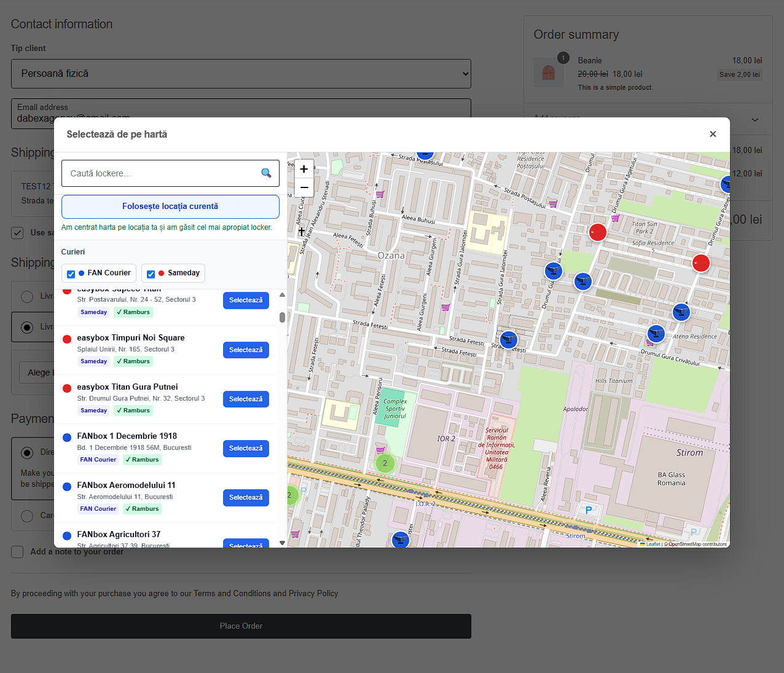
Task: Click blue dot beside FANbox Agricultori 37
Action: (67, 535)
